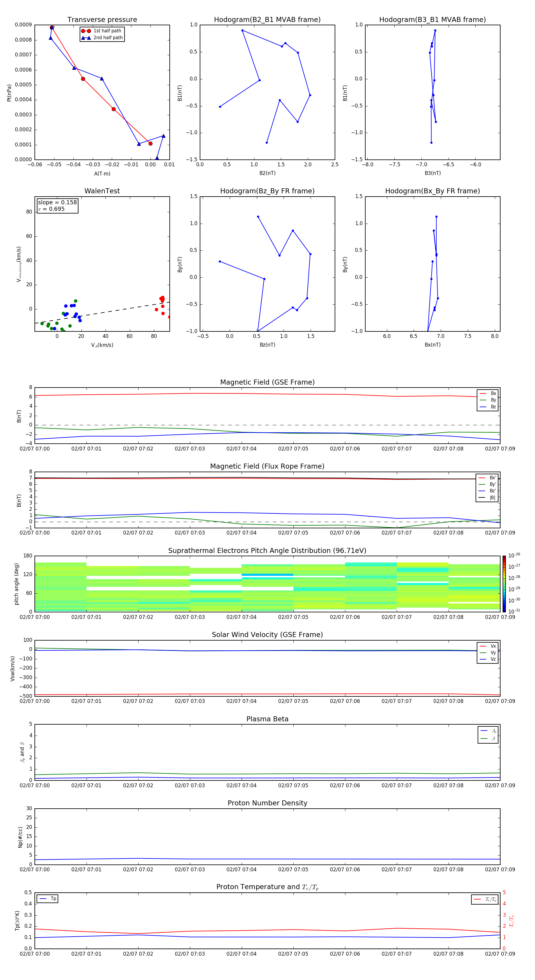Image resolution: width=535 pixels, height=980 pixels.
Task: Select 'Bx' in the GSE magnetic field legend
Action: pyautogui.click(x=488, y=393)
